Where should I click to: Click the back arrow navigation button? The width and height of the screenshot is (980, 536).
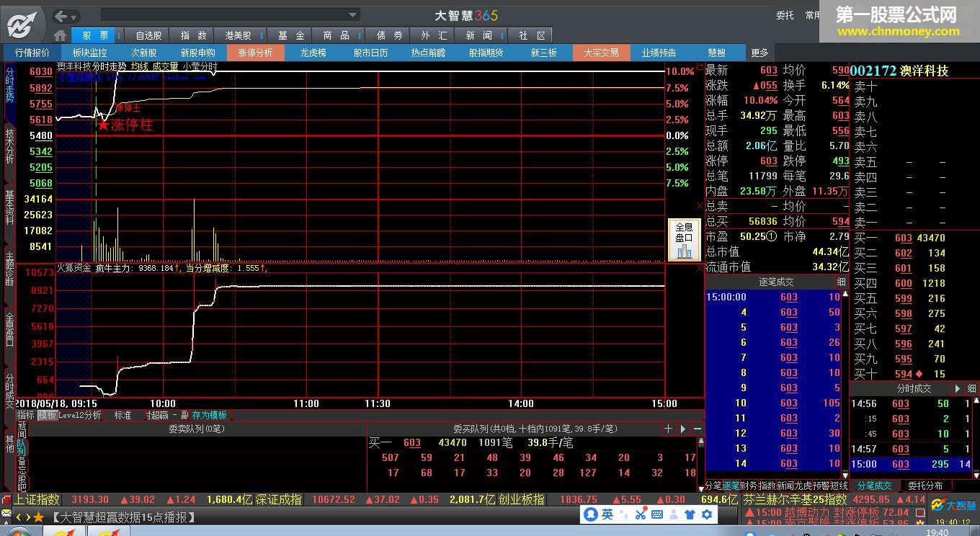62,16
